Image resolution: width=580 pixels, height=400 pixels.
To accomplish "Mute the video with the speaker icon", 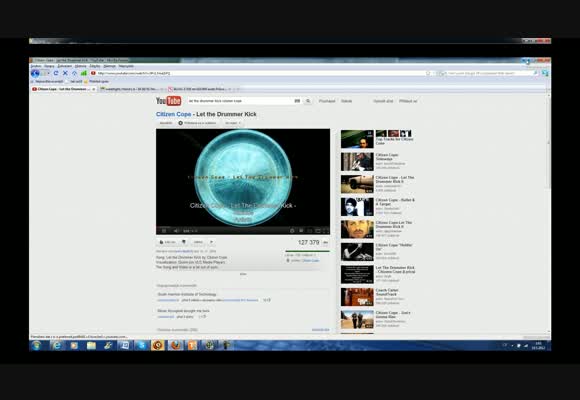I will 176,231.
